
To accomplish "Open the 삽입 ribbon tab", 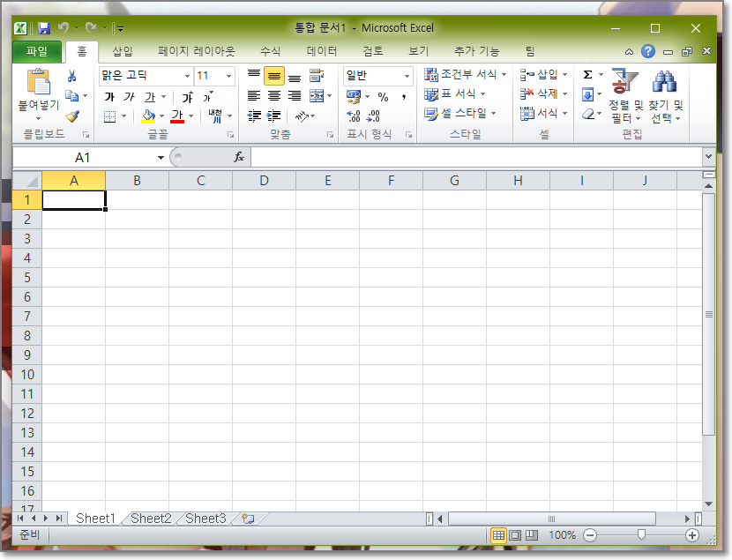I will [123, 52].
